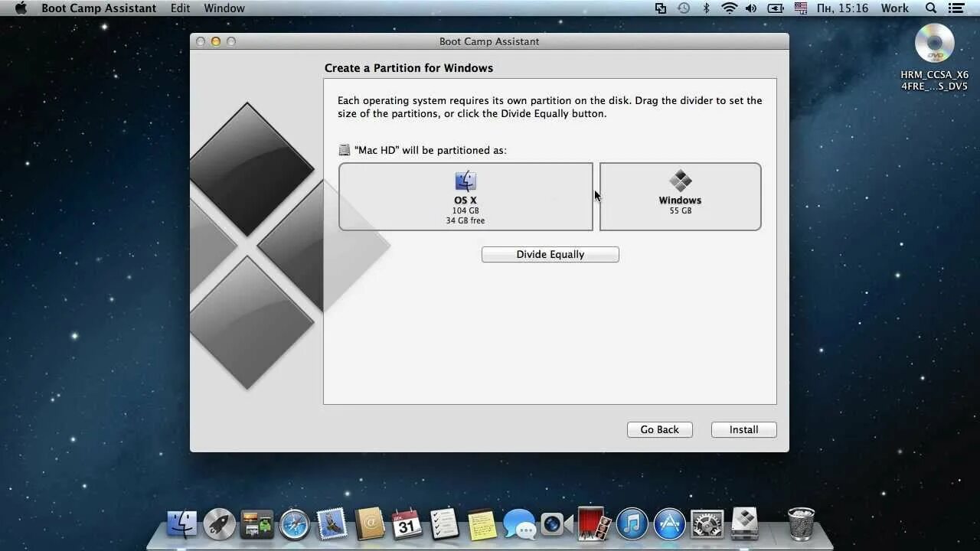Open Messages from the Dock
Screen dimensions: 980x551
(x=519, y=525)
